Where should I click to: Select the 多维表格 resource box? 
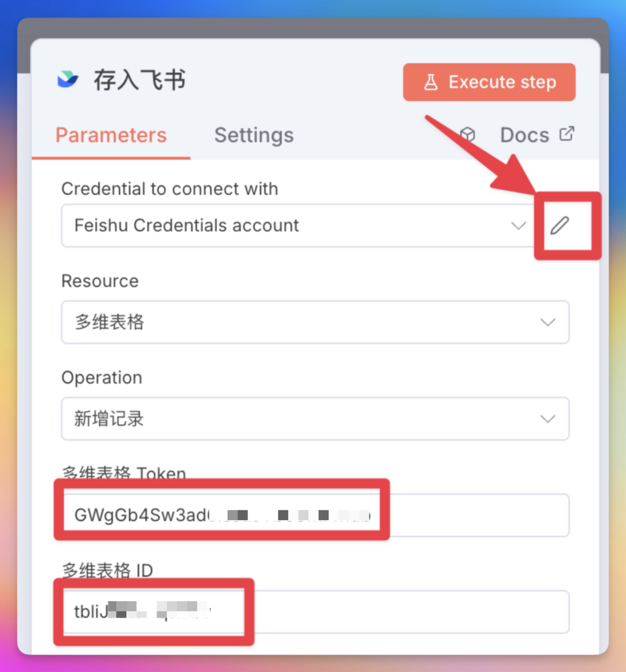(315, 322)
